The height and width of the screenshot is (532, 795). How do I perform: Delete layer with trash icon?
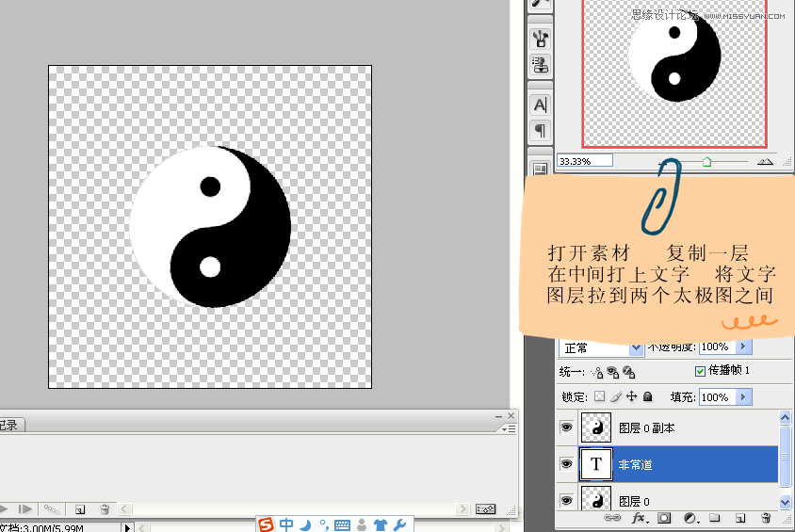click(766, 518)
